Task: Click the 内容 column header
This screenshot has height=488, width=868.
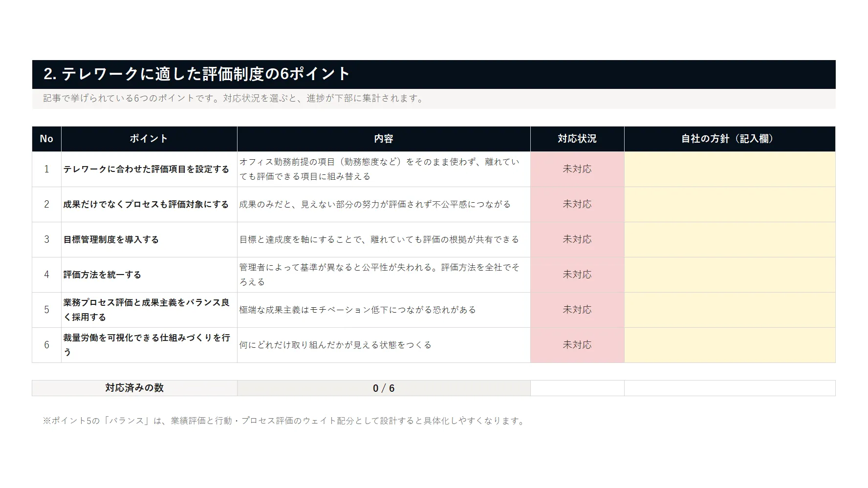Action: [x=384, y=139]
